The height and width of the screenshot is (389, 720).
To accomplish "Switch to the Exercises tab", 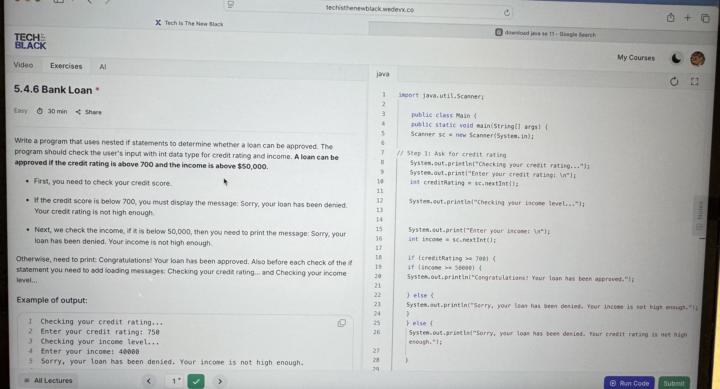I will 66,66.
